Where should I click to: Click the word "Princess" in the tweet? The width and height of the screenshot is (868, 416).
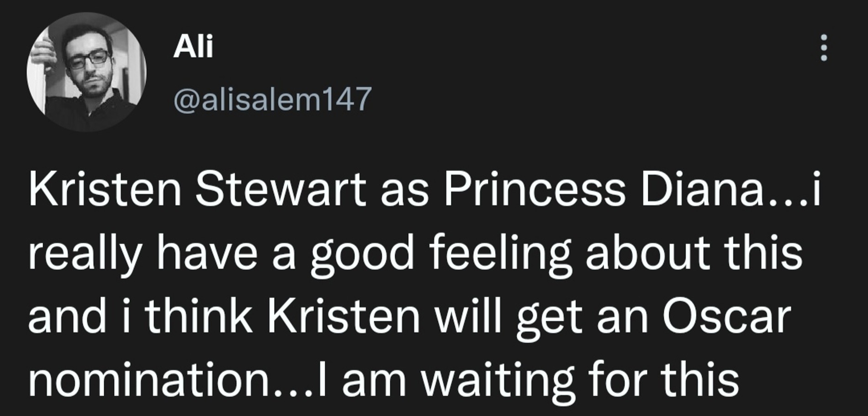point(534,189)
